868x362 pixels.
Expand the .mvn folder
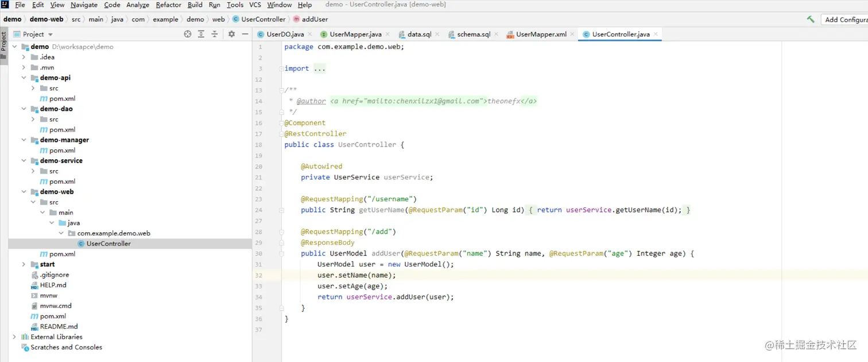[24, 67]
